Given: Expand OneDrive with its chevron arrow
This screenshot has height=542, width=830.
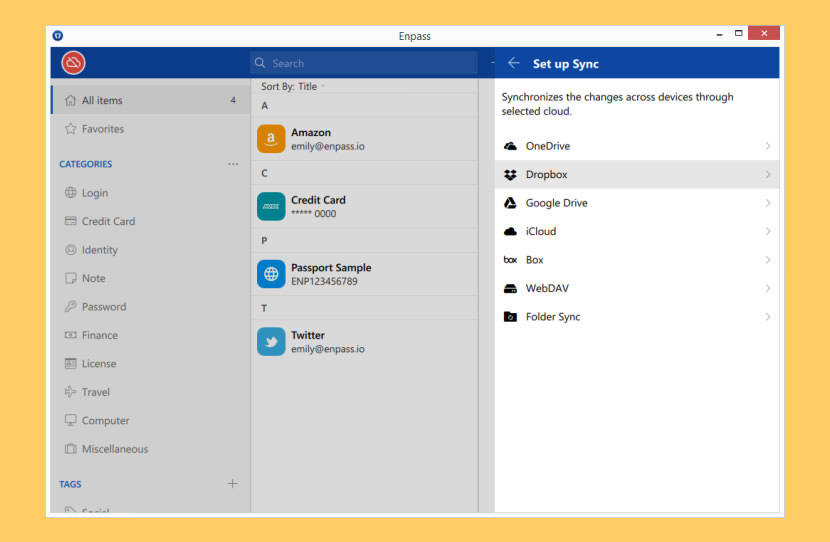Looking at the screenshot, I should [x=768, y=146].
